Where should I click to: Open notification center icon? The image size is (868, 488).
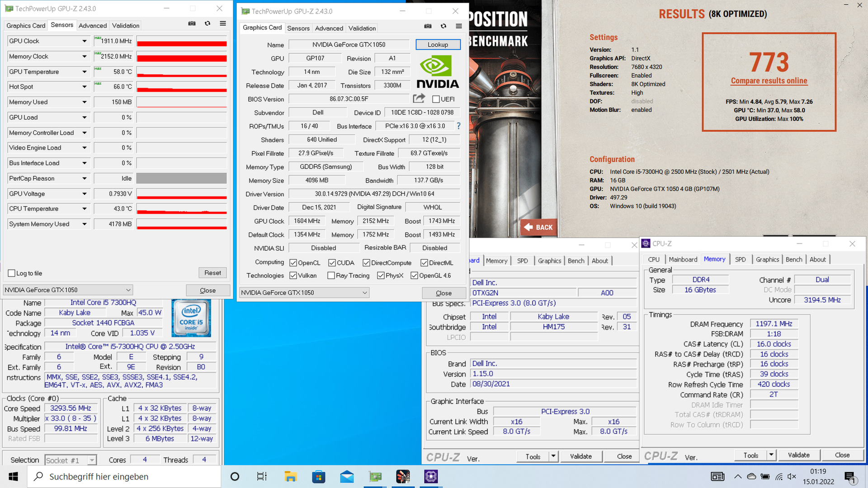[849, 477]
